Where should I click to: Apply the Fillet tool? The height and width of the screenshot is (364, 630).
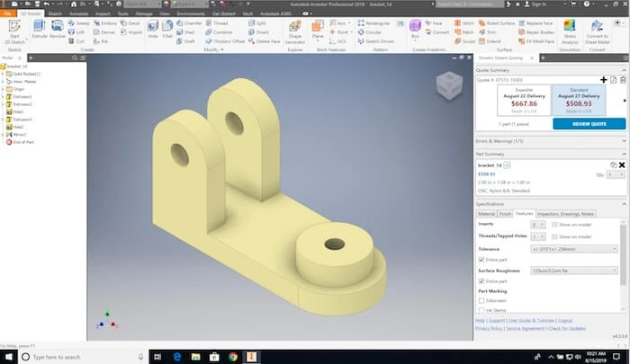coord(167,29)
